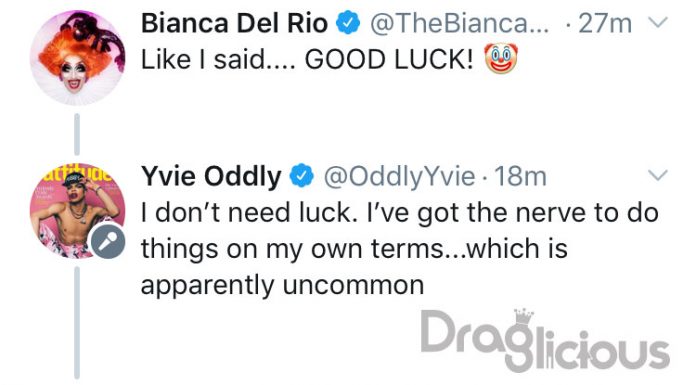The image size is (696, 385).
Task: Open the 'I don't need luck' reply tweet
Action: (399, 249)
